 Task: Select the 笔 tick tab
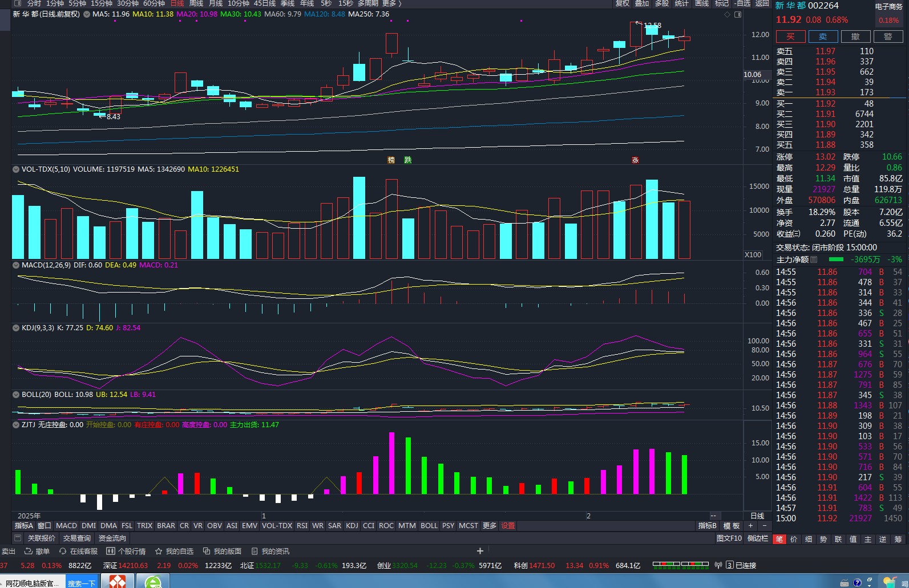[x=779, y=539]
